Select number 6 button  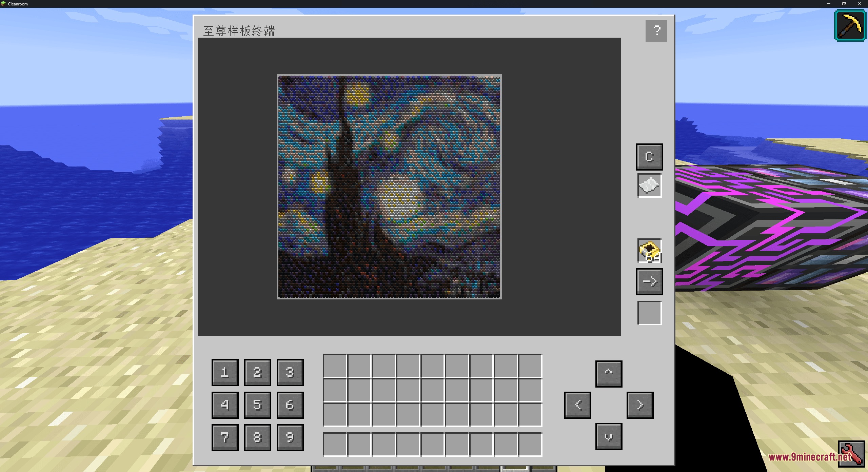pos(290,405)
